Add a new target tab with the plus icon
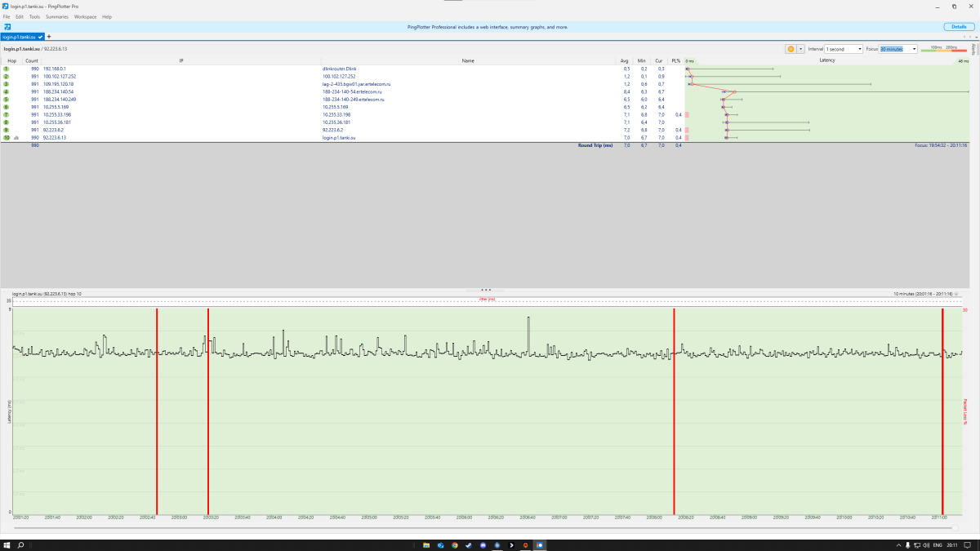The width and height of the screenshot is (980, 551). 49,37
